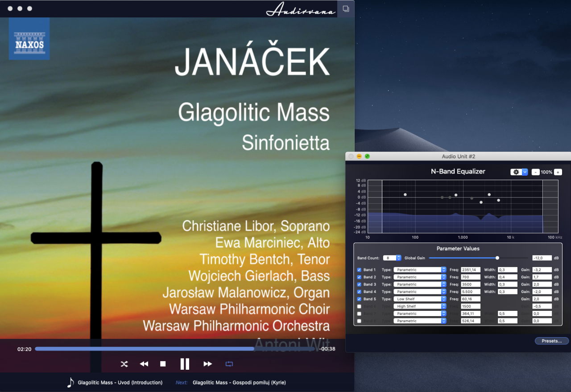Change the Band Count stepper value
Viewport: 571px width, 392px height.
398,258
